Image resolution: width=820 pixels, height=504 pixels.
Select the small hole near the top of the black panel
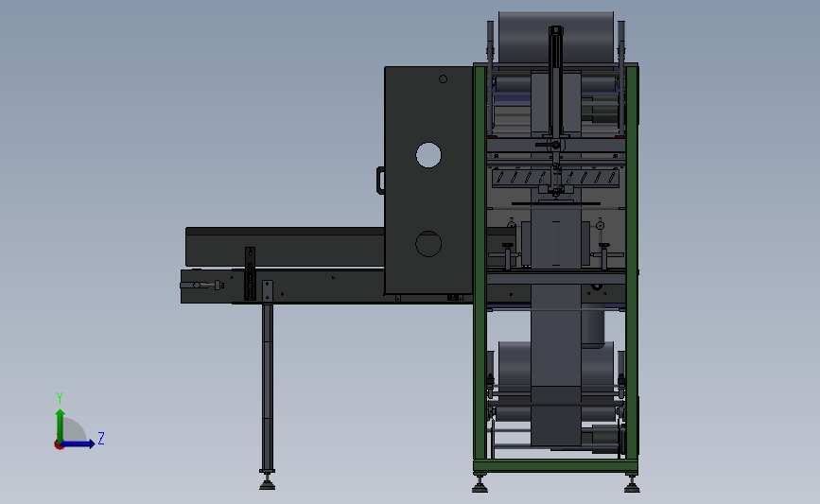[x=443, y=78]
